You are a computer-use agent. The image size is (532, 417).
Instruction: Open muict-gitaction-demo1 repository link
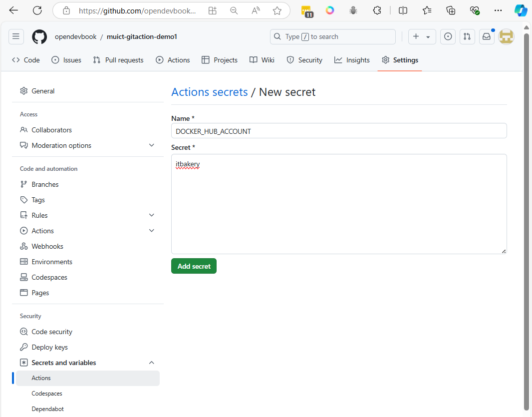click(x=142, y=36)
